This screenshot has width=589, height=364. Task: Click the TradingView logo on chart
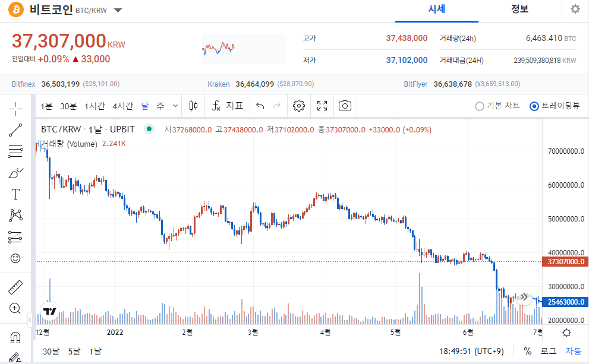point(49,311)
